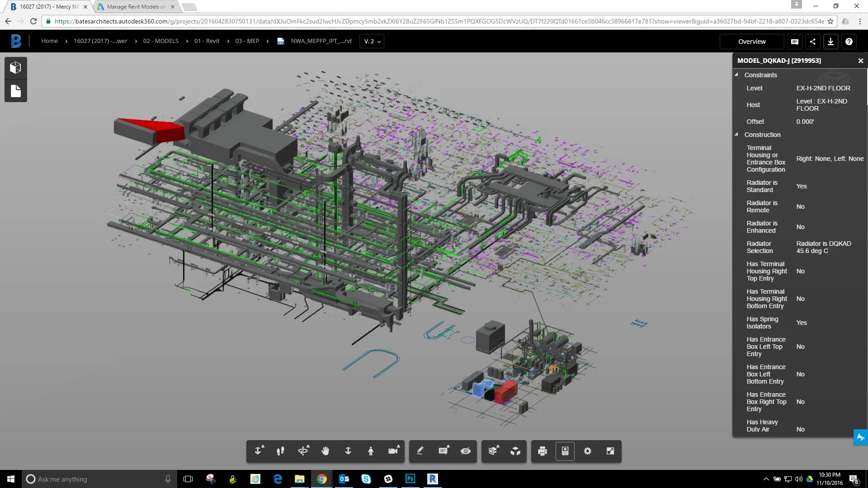The height and width of the screenshot is (488, 868).
Task: Click the Has Spring Isolators Yes value
Action: click(802, 323)
